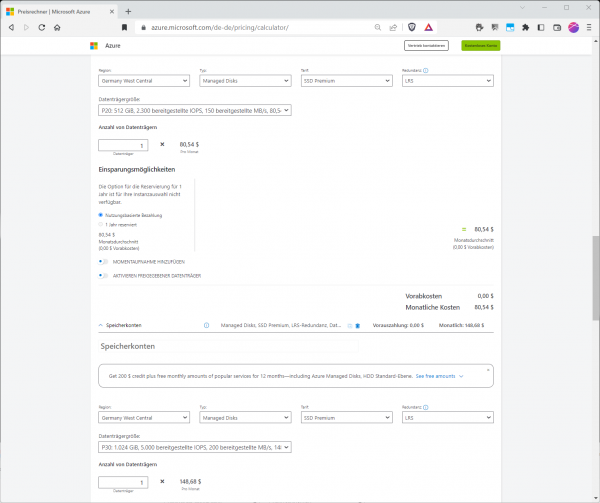Click the Vorauszahlung: 0,00 $ summary text

[x=398, y=326]
